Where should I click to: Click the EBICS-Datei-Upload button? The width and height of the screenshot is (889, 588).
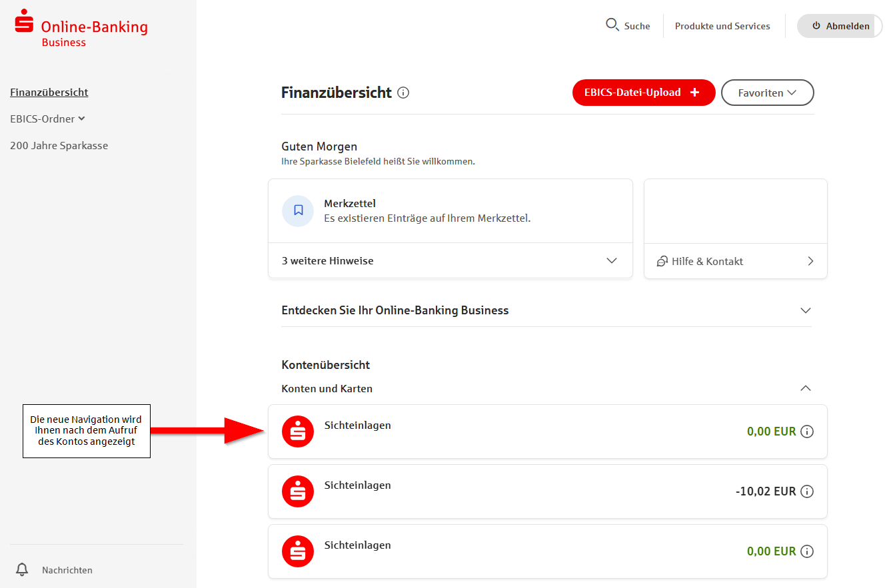point(643,93)
